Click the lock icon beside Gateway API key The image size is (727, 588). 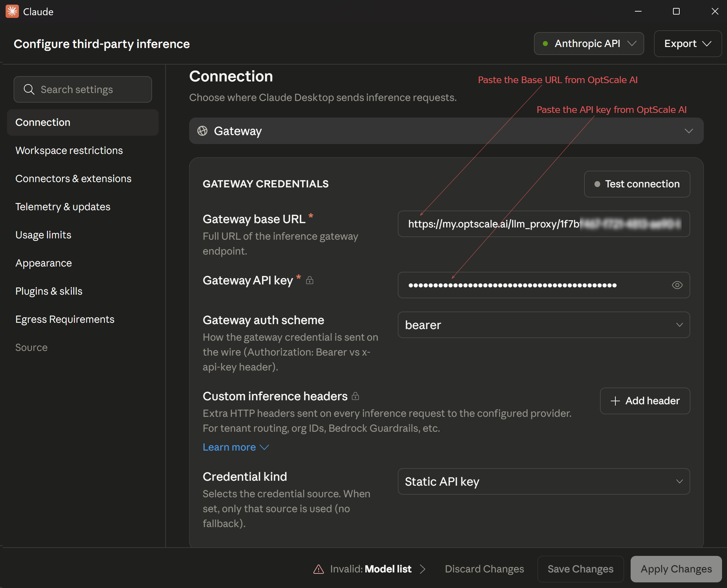(310, 280)
